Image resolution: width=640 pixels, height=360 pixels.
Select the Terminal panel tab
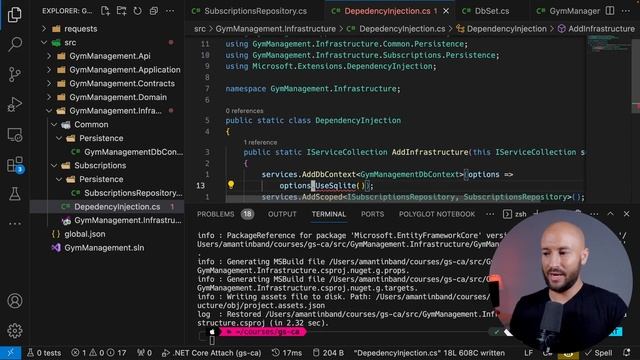coord(329,214)
